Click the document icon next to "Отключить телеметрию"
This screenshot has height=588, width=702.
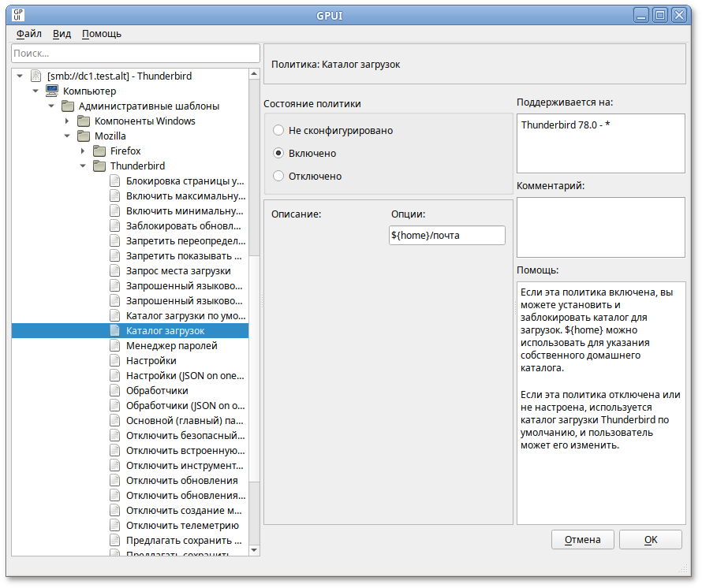click(x=117, y=525)
